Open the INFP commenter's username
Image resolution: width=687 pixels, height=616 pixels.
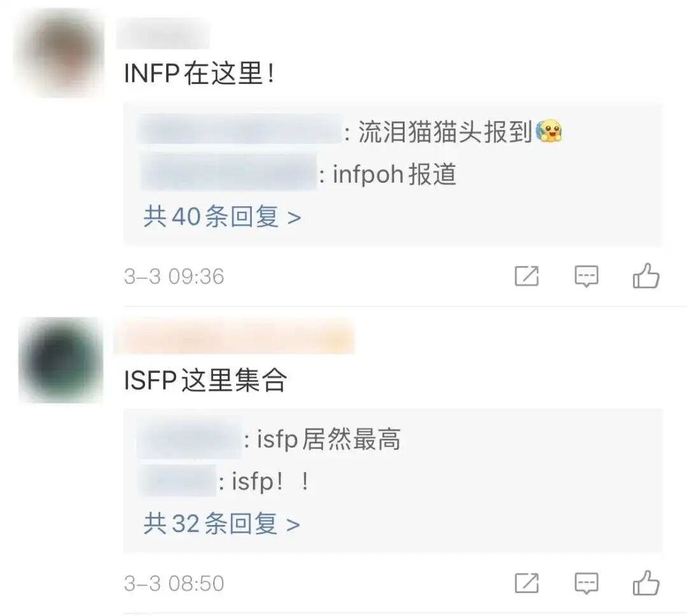click(163, 33)
